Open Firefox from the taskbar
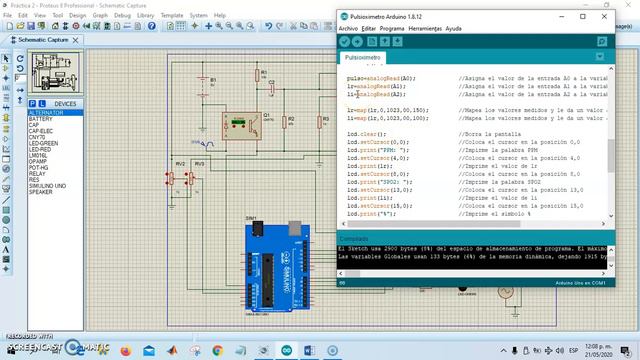This screenshot has width=640, height=360. point(126,351)
